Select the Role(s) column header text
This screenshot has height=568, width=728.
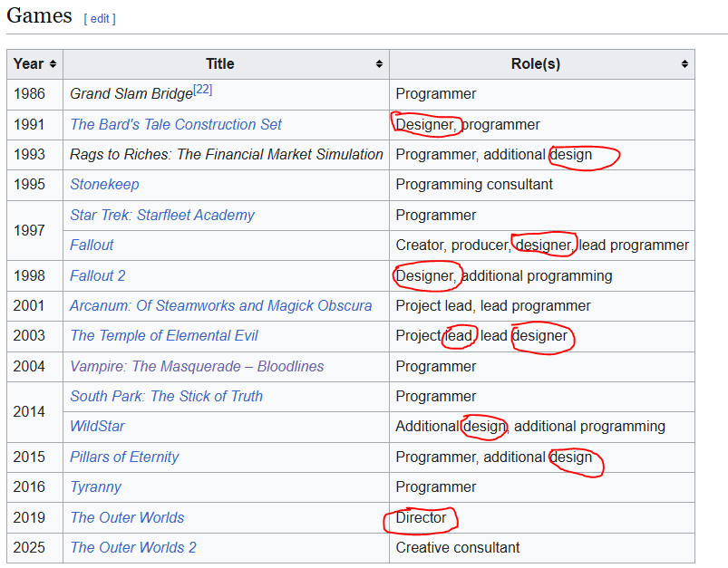coord(536,64)
